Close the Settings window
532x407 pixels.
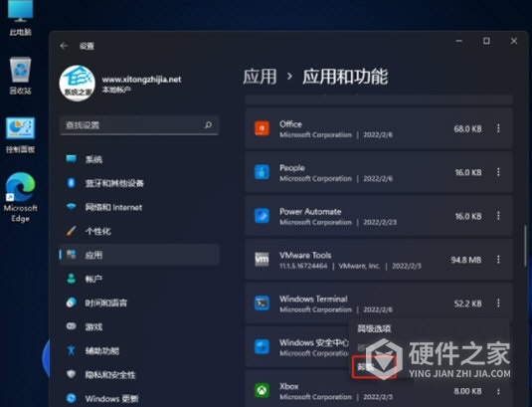pos(514,41)
